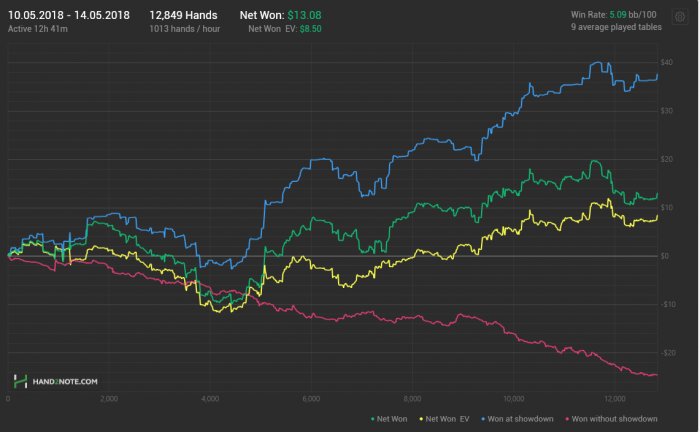Click the HAND2NOTE.COM watermark link
700x432 pixels.
(63, 382)
